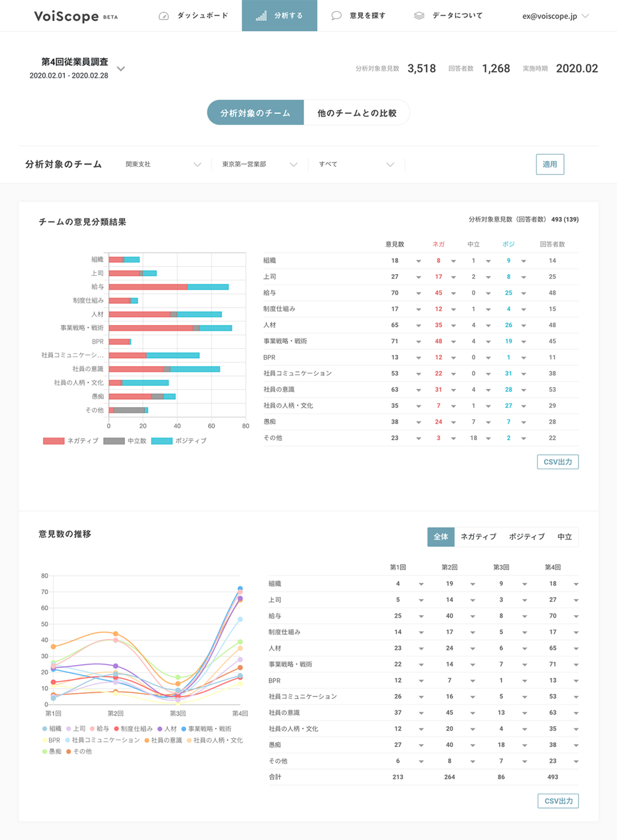
Task: Expand the 第4回従業員調査 survey selector
Action: coord(121,69)
